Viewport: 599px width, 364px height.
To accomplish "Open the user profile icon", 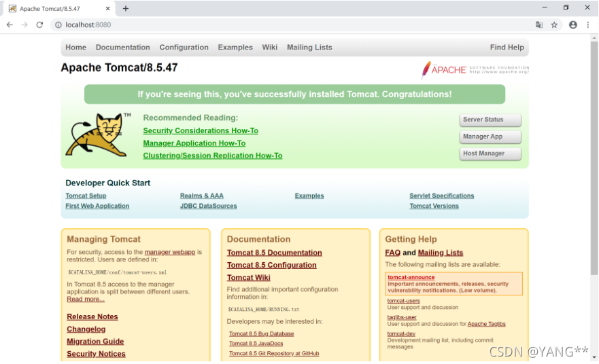I will pyautogui.click(x=572, y=25).
